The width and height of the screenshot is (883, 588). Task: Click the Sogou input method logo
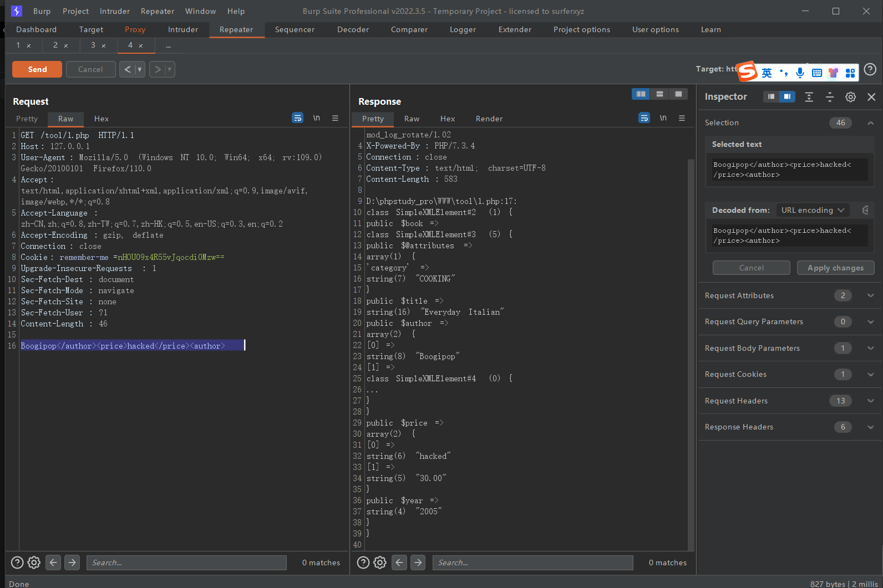pyautogui.click(x=747, y=71)
